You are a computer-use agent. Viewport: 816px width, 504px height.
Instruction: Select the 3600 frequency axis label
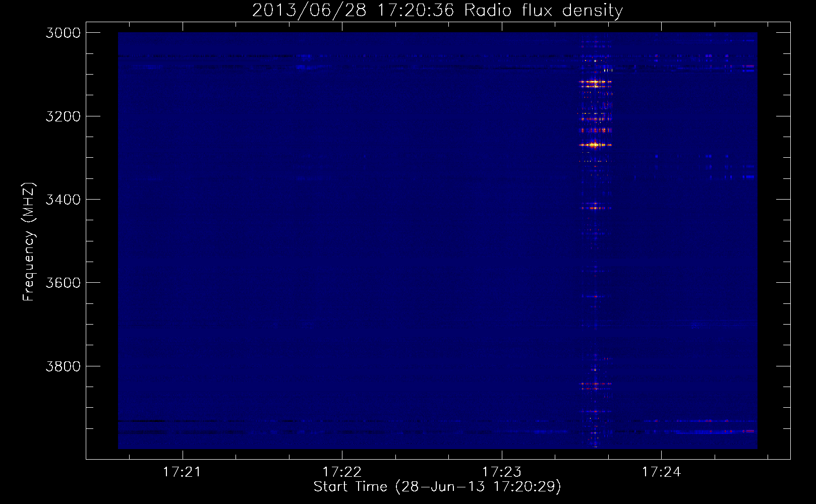click(63, 283)
